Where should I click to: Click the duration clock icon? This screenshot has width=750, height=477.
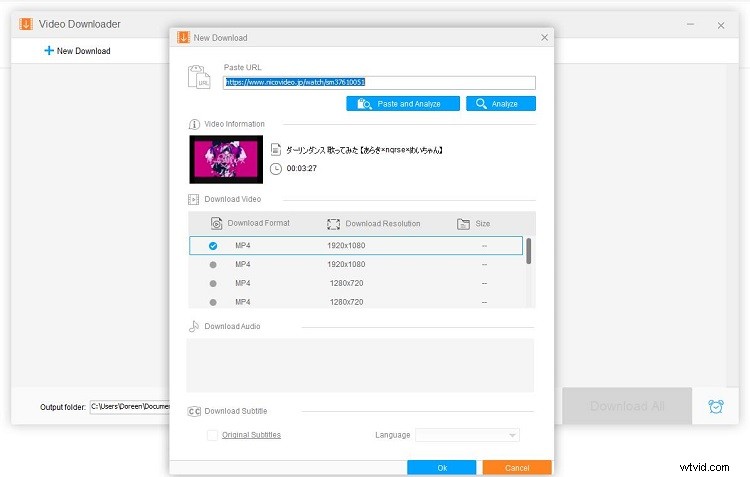click(x=276, y=168)
